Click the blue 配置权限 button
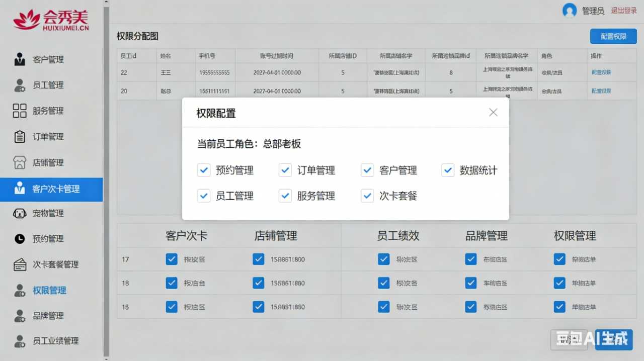This screenshot has width=644, height=361. [x=613, y=37]
